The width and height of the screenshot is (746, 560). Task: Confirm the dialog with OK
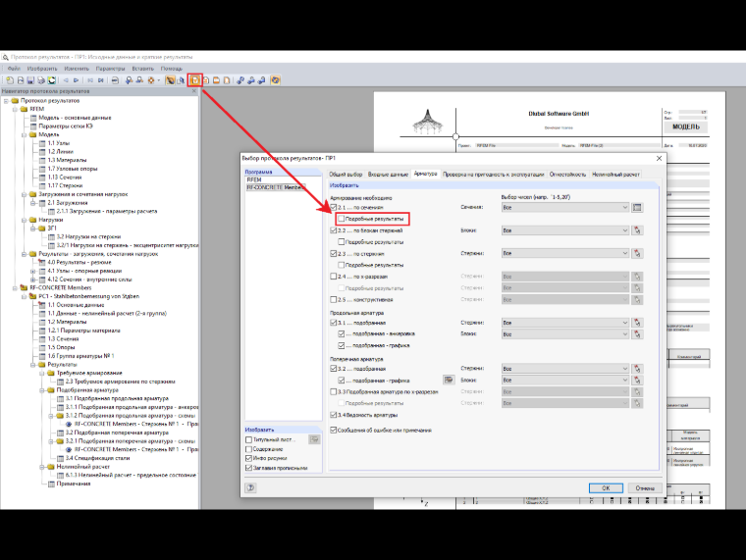(x=606, y=487)
